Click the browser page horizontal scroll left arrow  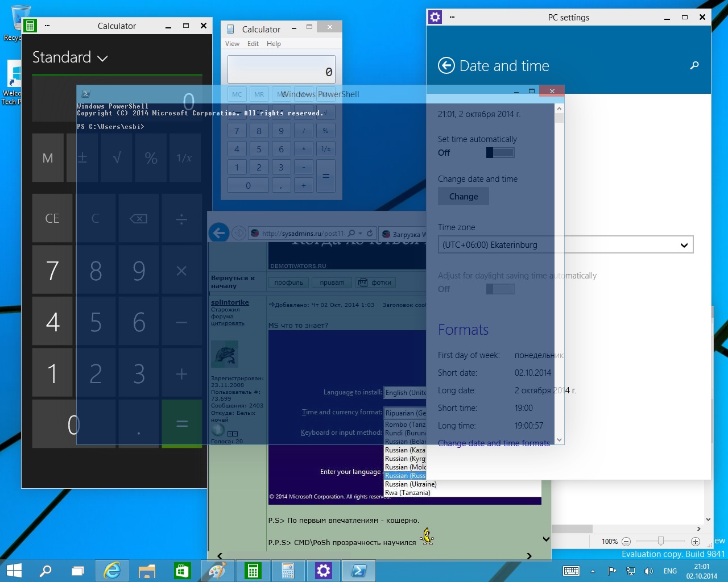[220, 556]
